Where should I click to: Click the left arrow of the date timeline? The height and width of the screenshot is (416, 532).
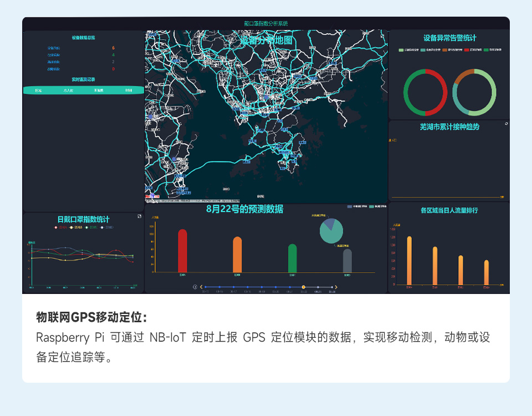click(x=201, y=286)
